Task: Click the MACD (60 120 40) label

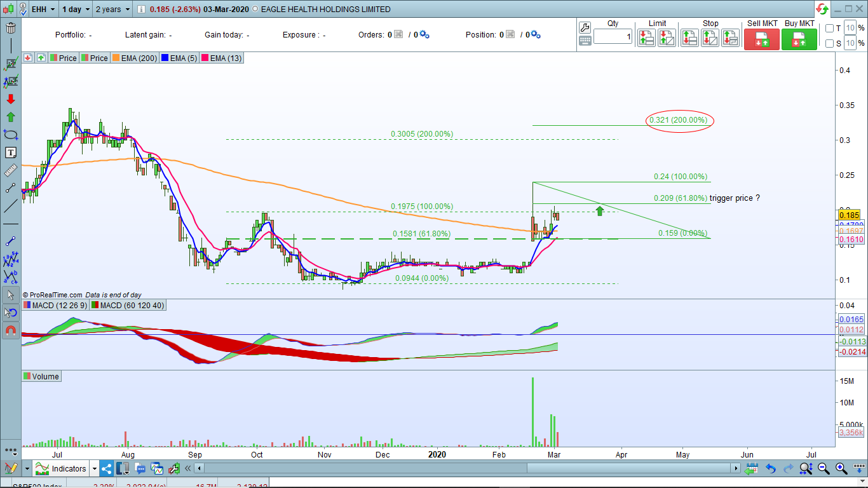Action: point(128,306)
